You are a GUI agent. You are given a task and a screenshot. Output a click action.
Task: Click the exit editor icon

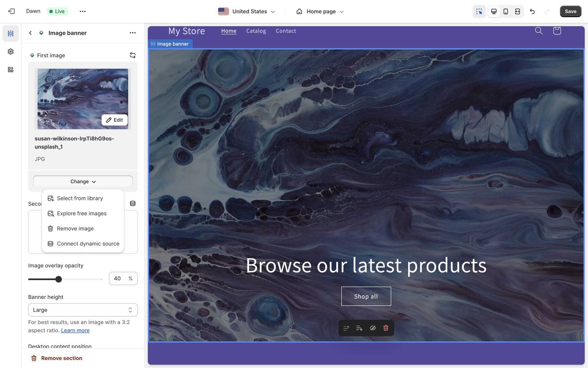pos(11,11)
